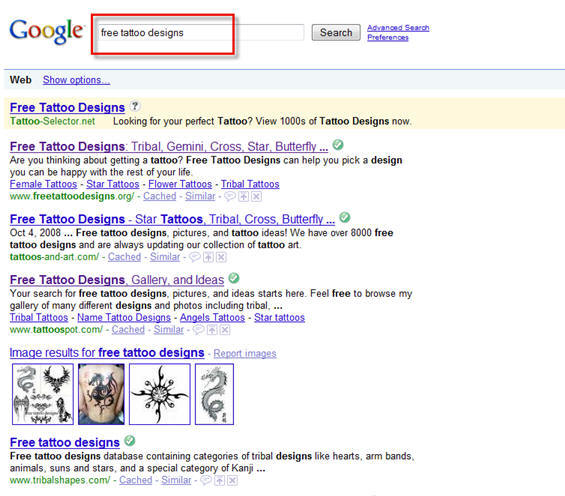Click the question mark icon beside sponsored link
This screenshot has width=565, height=496.
(134, 106)
